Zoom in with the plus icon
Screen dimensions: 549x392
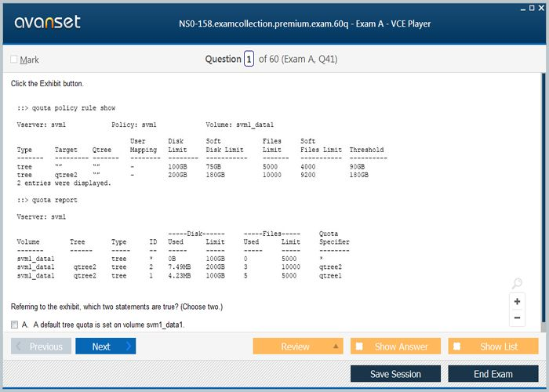pos(517,301)
